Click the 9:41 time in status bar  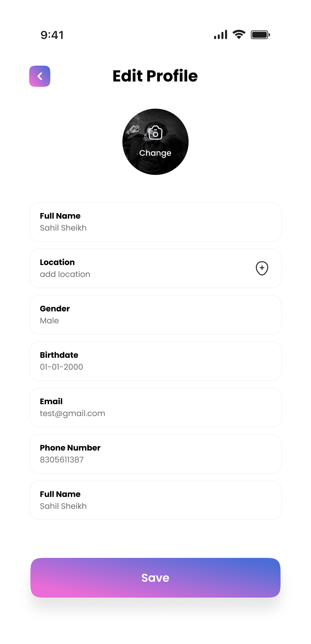52,35
